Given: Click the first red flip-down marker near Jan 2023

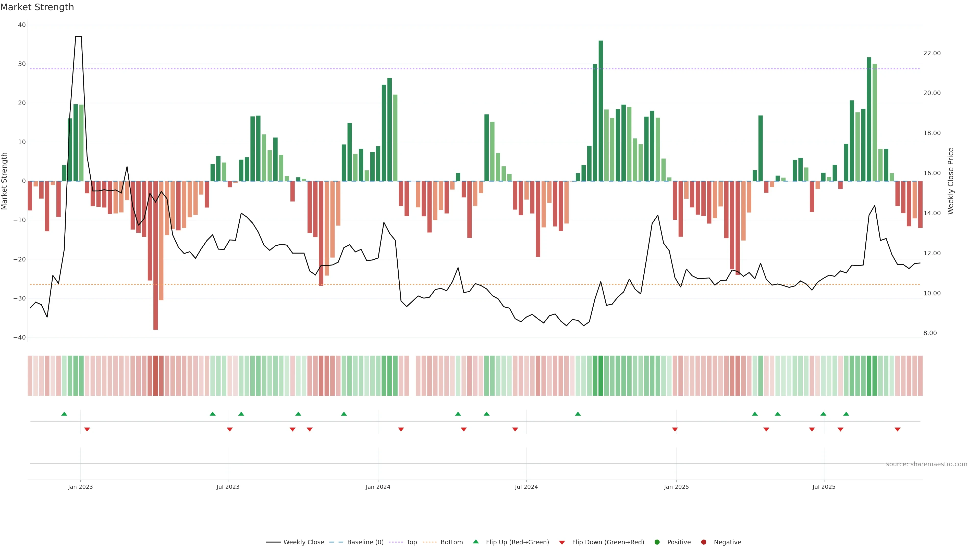Looking at the screenshot, I should [87, 429].
